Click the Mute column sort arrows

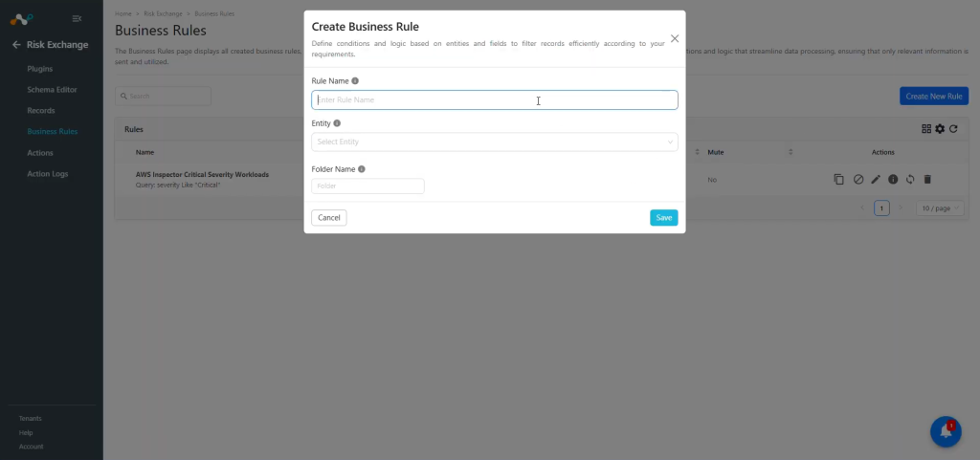coord(791,152)
